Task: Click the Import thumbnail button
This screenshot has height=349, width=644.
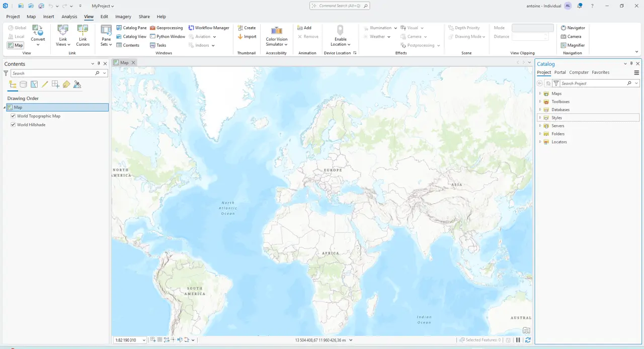Action: [247, 36]
